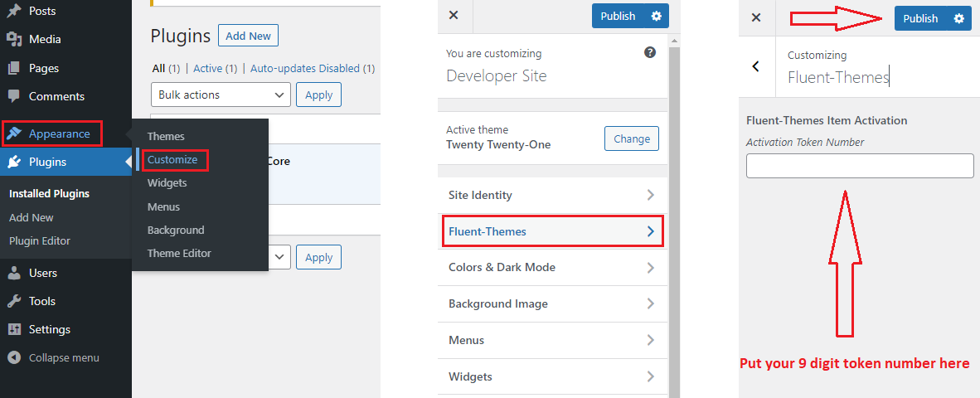This screenshot has height=398, width=980.
Task: Click Add New button beside Plugins heading
Action: click(x=248, y=36)
